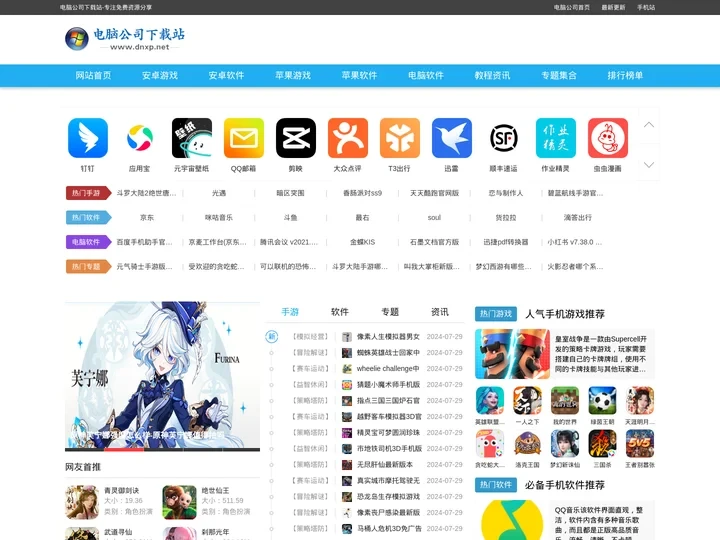This screenshot has height=540, width=720.
Task: Click the 电脑公司下载站 site logo
Action: 125,39
